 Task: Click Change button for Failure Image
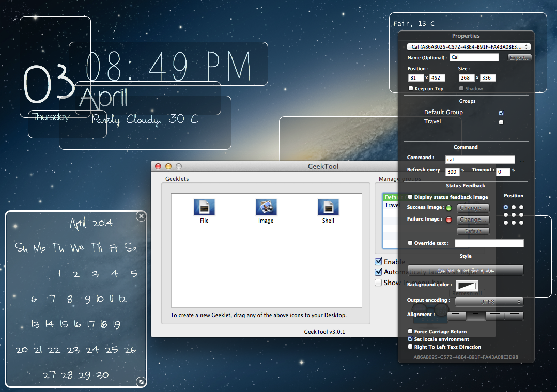(473, 220)
